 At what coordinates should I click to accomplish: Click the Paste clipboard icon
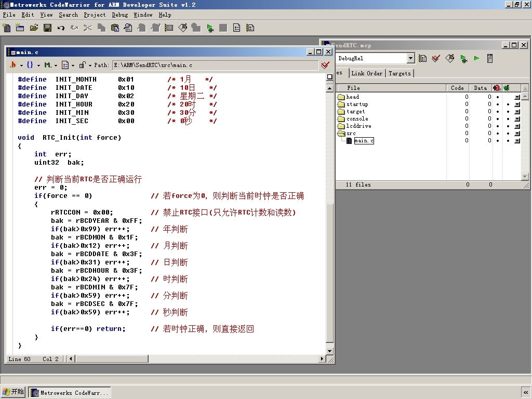click(x=115, y=28)
